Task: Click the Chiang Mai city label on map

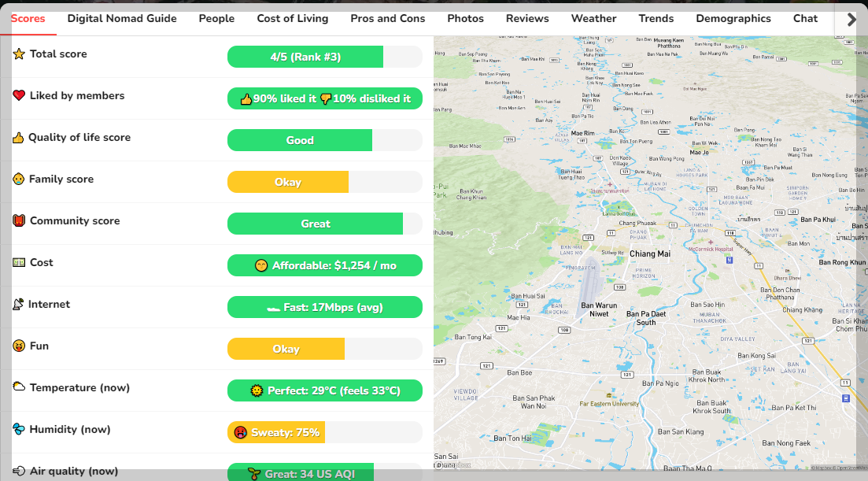Action: pyautogui.click(x=650, y=254)
